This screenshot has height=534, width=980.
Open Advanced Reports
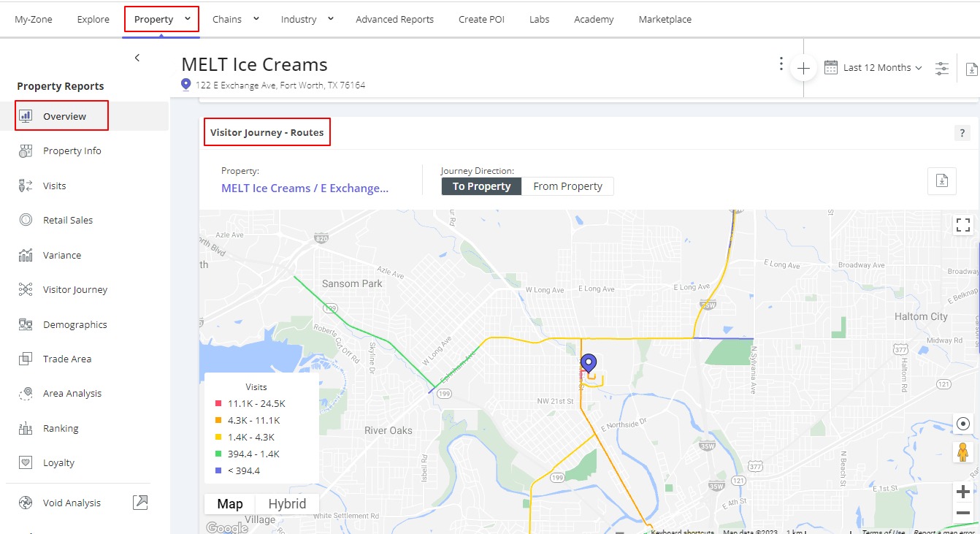[394, 19]
